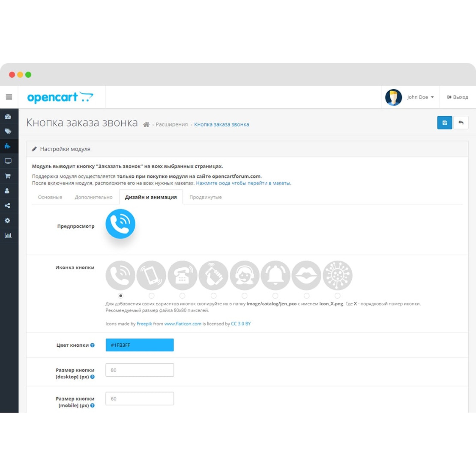This screenshot has width=476, height=476.
Task: Select radio under headset operator icon
Action: click(x=245, y=296)
